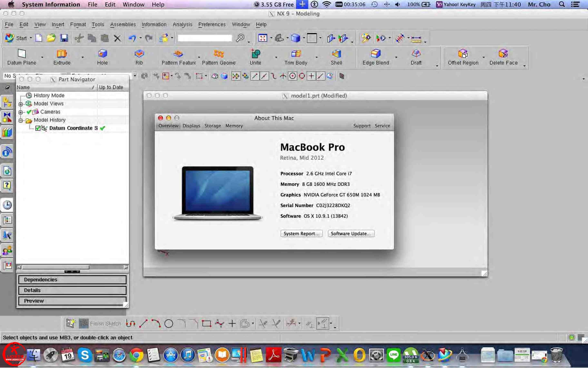Open the Preferences menu

click(x=212, y=24)
